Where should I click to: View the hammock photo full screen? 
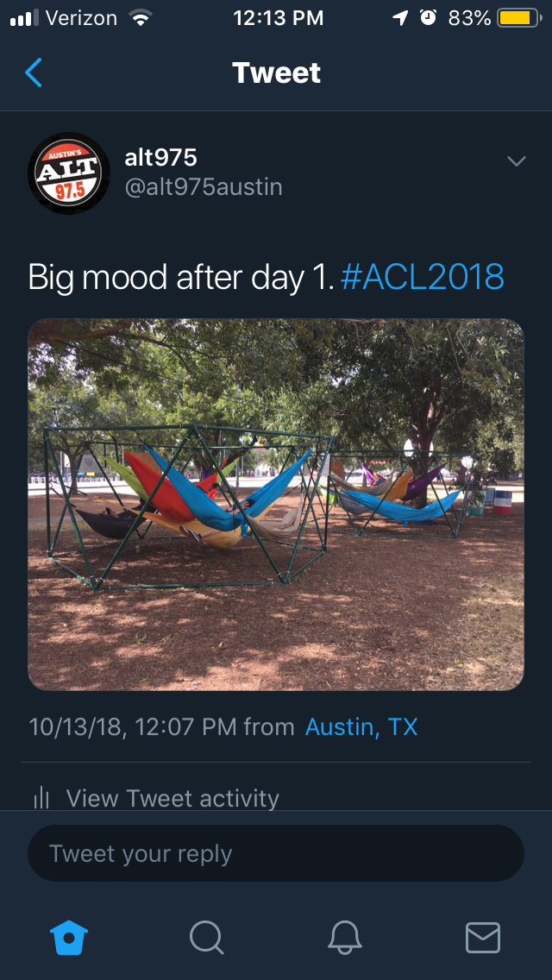tap(276, 505)
